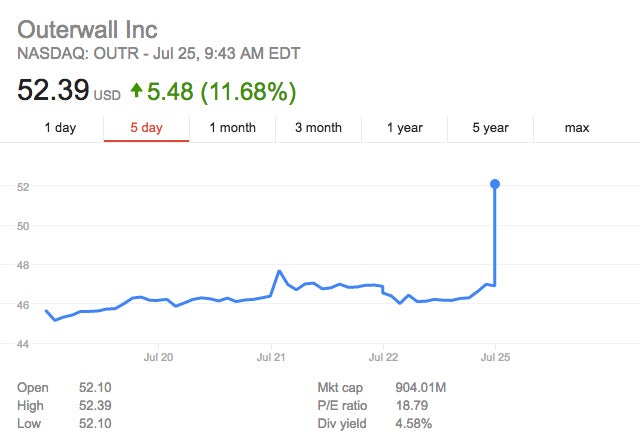640x440 pixels.
Task: Switch to the 1 year view
Action: [404, 128]
